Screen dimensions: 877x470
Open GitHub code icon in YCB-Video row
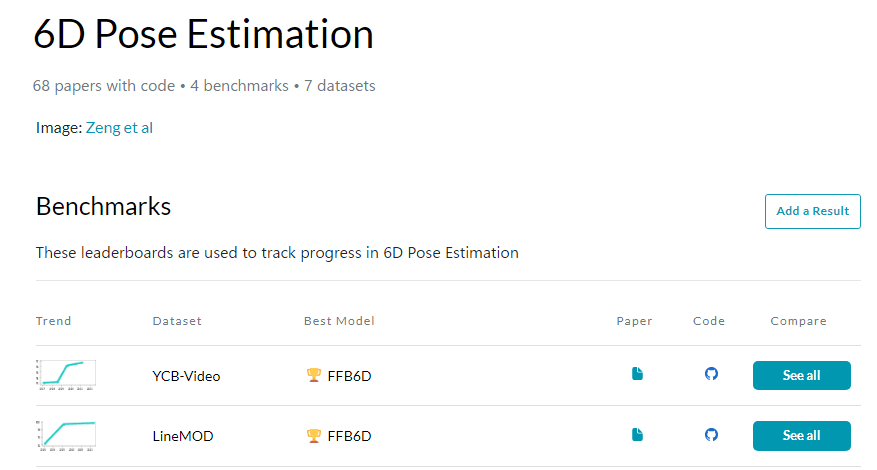coord(711,375)
